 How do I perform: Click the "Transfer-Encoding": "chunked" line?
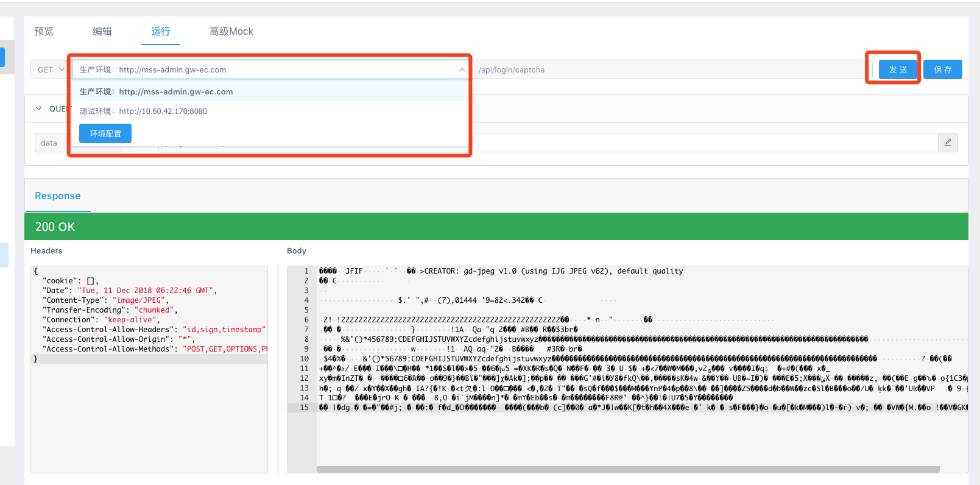110,310
